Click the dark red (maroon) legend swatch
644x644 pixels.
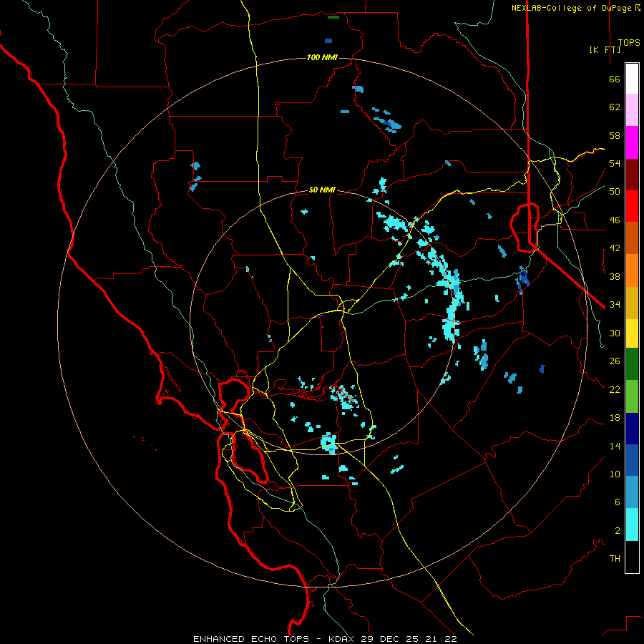tap(632, 174)
